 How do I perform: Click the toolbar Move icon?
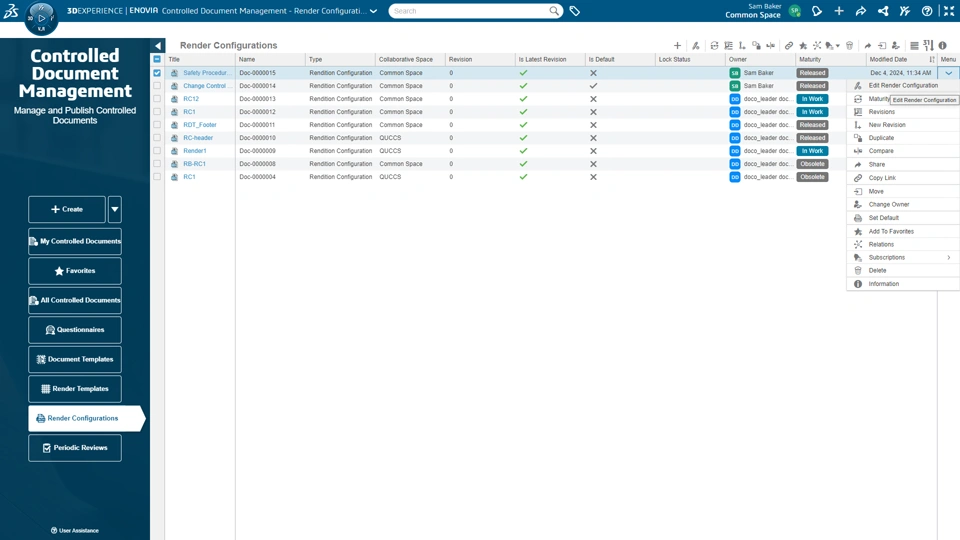(x=882, y=45)
